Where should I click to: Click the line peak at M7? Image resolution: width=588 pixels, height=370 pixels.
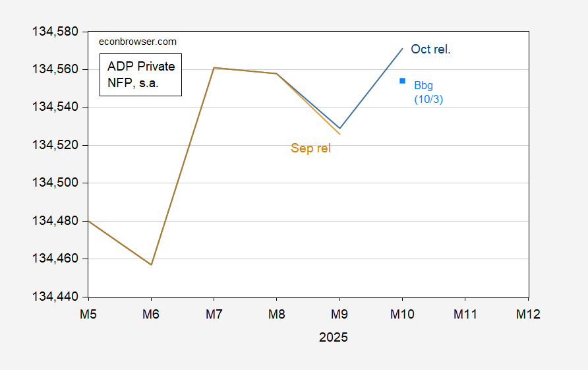click(214, 67)
